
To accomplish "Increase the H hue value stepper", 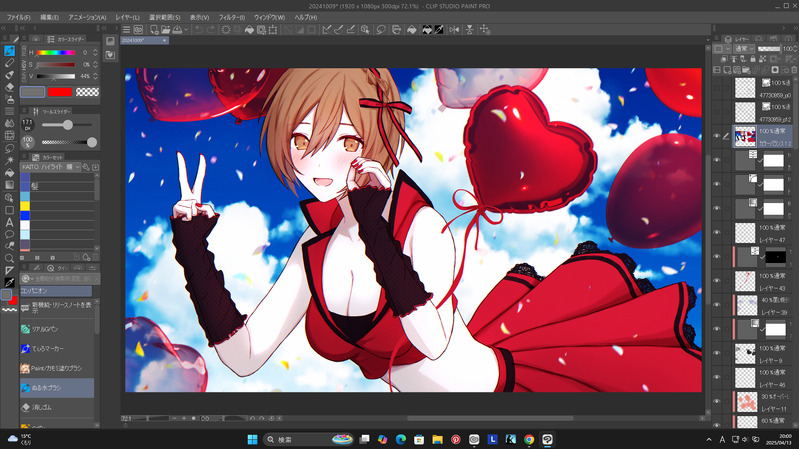I will click(x=95, y=52).
